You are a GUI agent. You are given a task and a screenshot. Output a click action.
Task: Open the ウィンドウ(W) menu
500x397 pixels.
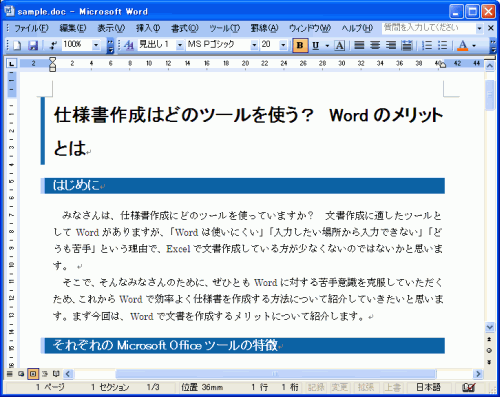pyautogui.click(x=310, y=28)
